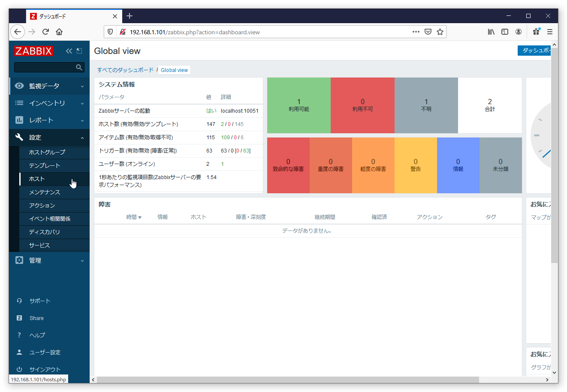
Task: Click the green 利用可能 host tile
Action: (299, 105)
